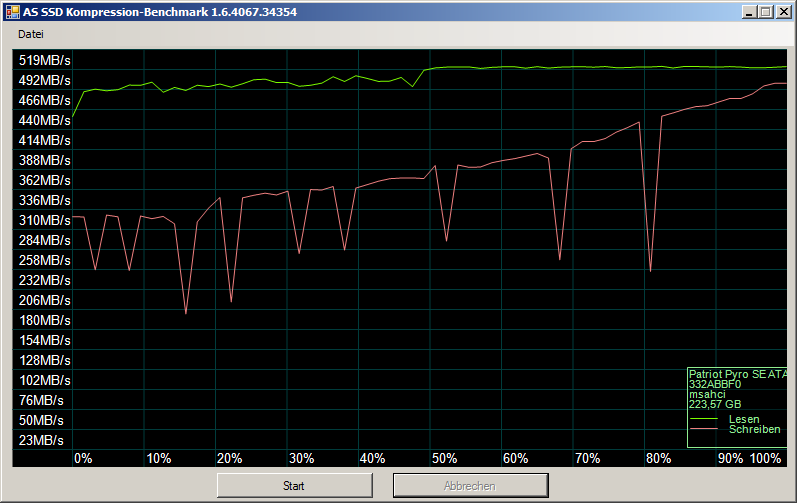Click the AS SSD application icon in title bar

(x=12, y=12)
